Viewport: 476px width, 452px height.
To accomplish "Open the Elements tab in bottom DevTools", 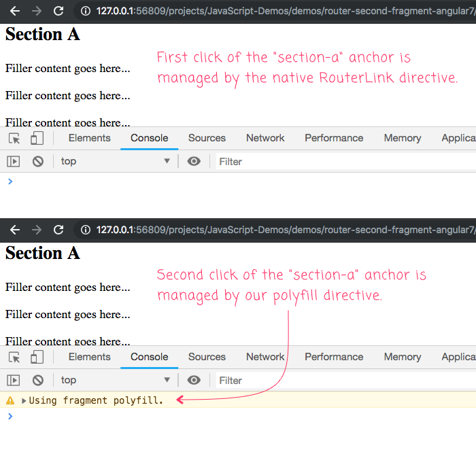I will pos(90,357).
